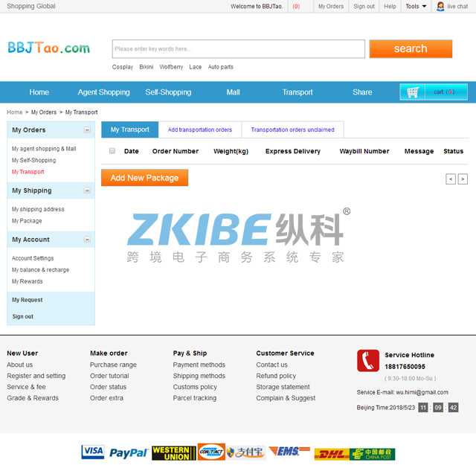Open Transport in navigation bar

click(297, 92)
